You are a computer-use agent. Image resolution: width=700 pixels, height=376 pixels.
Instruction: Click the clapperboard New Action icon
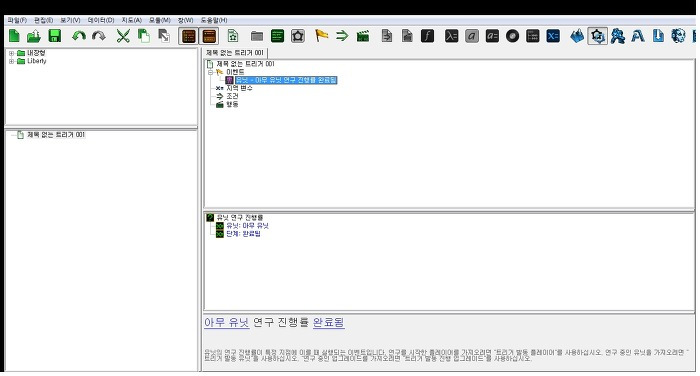[362, 36]
